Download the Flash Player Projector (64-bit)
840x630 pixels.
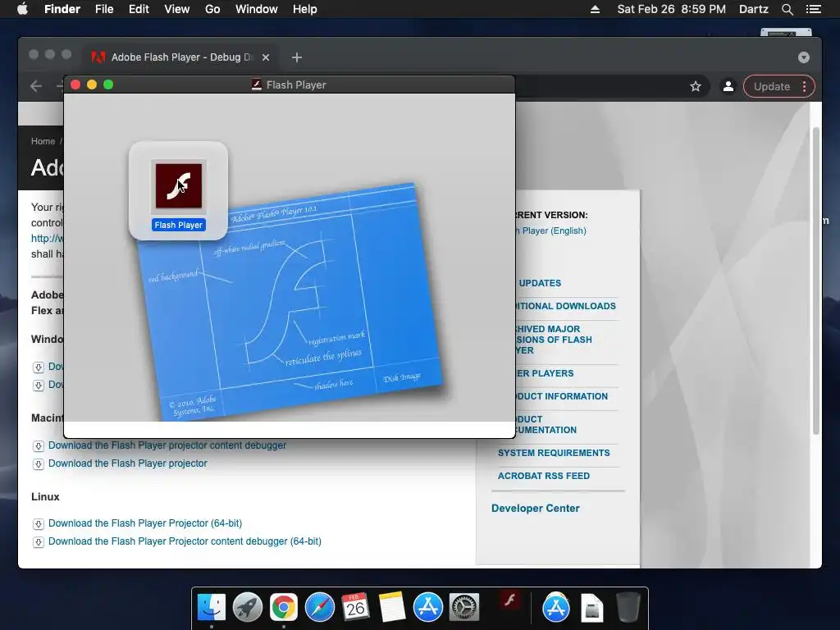pos(145,523)
